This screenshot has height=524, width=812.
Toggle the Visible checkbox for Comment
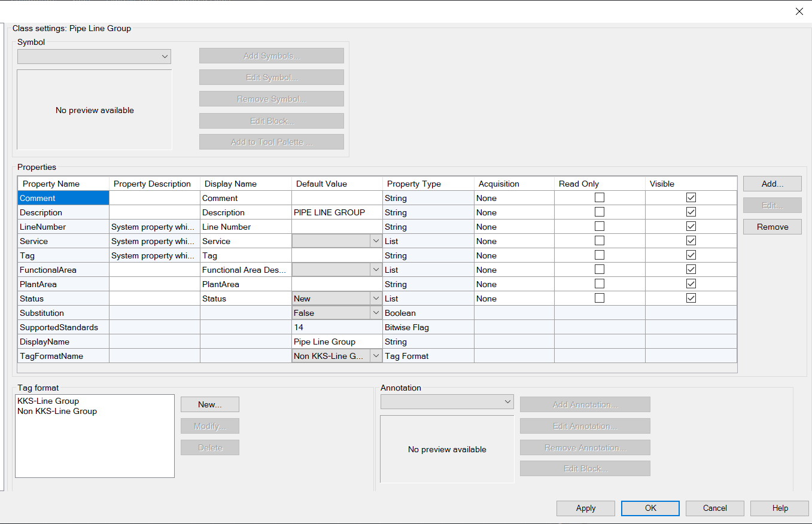(691, 197)
